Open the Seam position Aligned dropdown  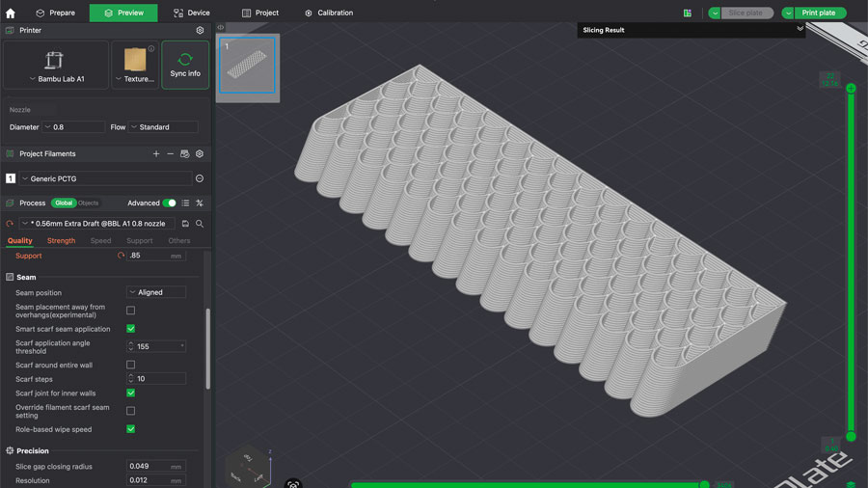[x=156, y=292]
